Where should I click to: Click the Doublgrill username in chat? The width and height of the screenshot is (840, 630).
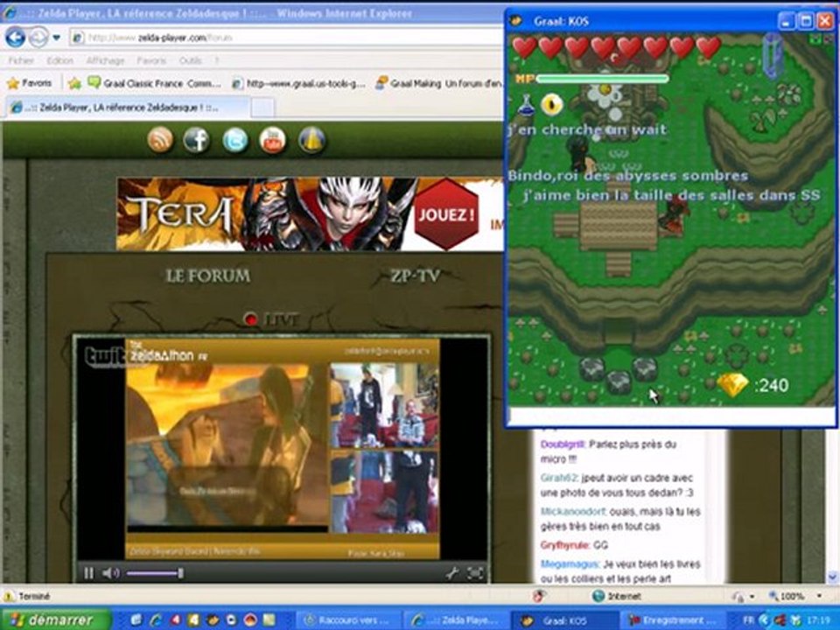point(562,444)
